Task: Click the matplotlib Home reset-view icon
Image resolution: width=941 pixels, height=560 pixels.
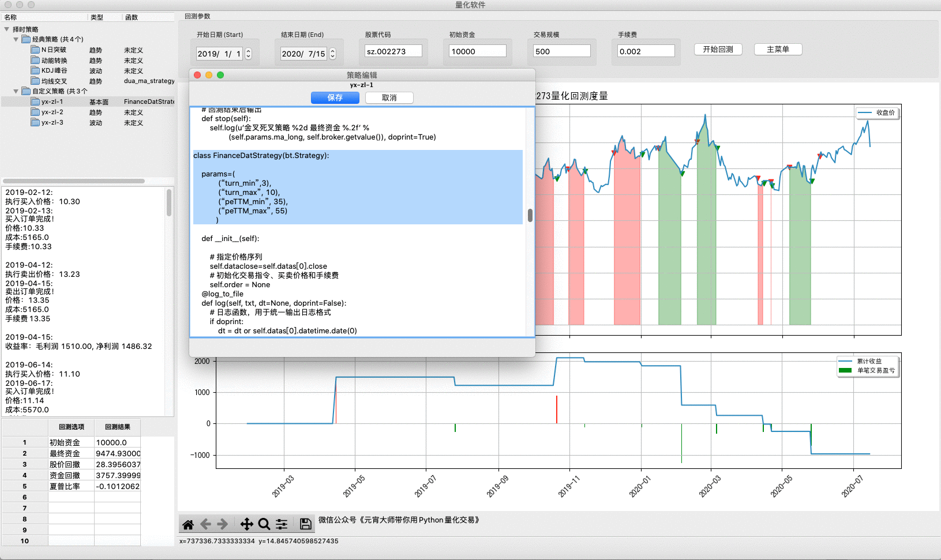Action: [188, 524]
